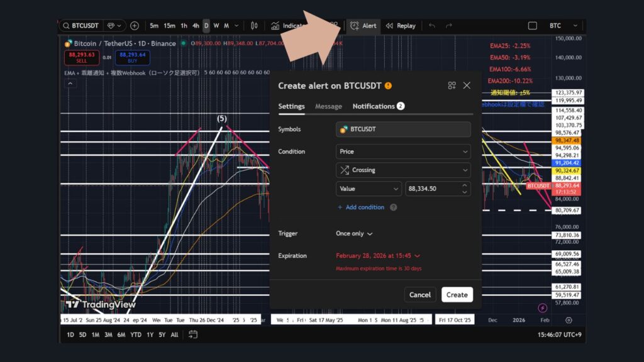Click the purple lightning bolt icon
Viewport: 644px width, 362px height.
(543, 308)
